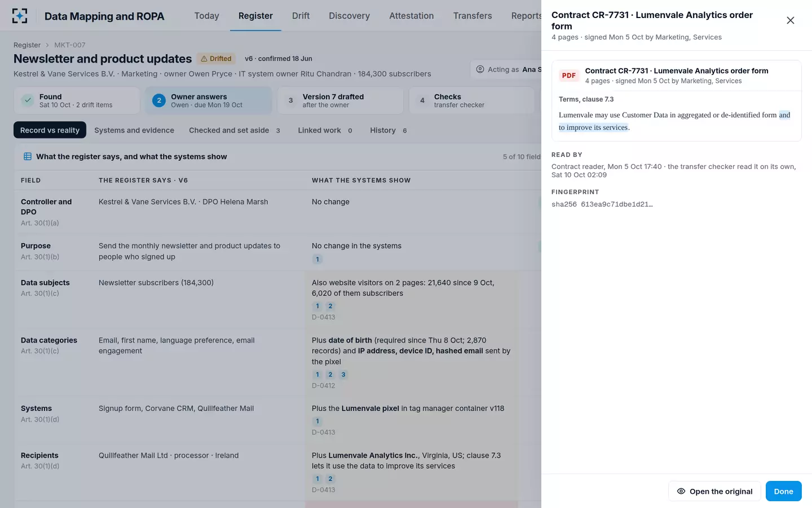The image size is (812, 508).
Task: Click evidence chip 1 in the Systems row
Action: pyautogui.click(x=317, y=421)
